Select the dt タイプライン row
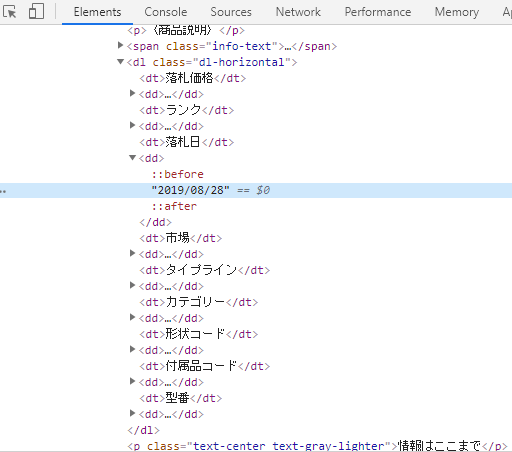 [x=205, y=270]
